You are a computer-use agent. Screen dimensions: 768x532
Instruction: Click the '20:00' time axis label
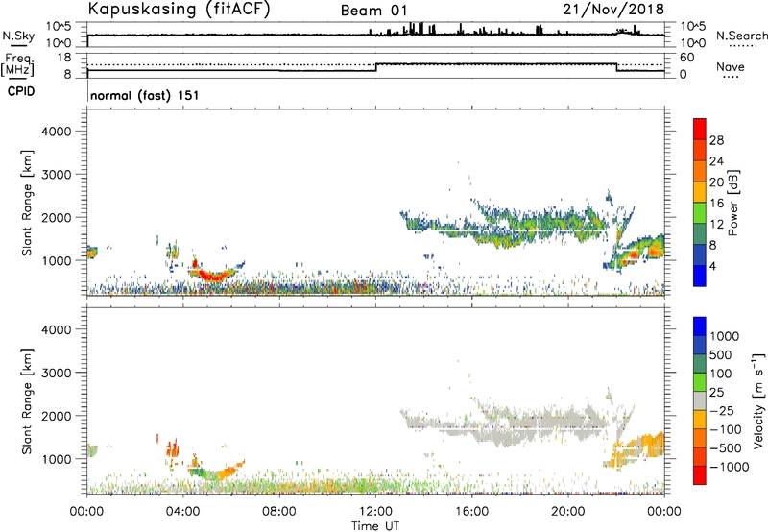pyautogui.click(x=568, y=512)
